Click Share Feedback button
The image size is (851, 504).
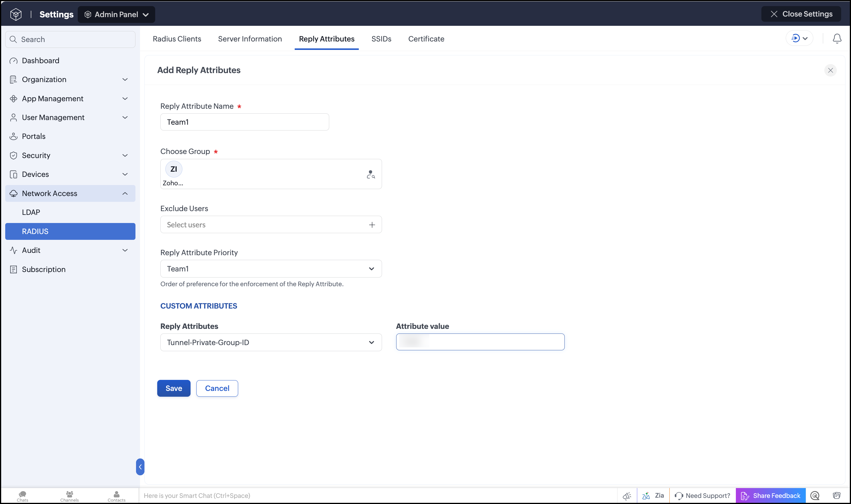[771, 496]
